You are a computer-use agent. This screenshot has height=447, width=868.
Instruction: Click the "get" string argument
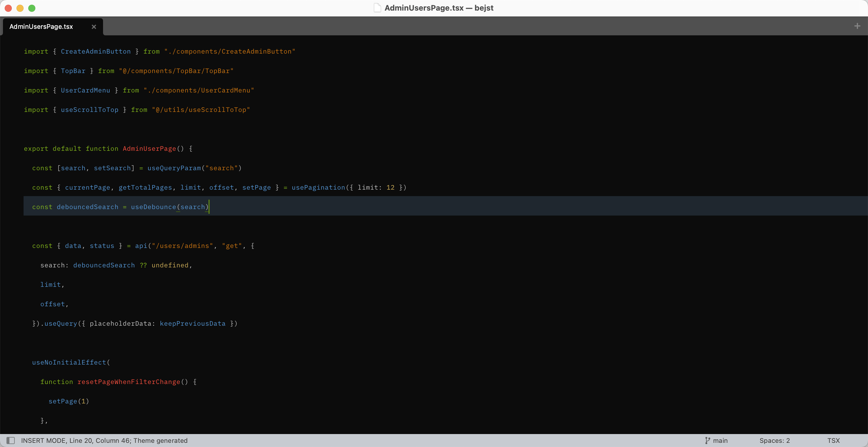coord(232,246)
